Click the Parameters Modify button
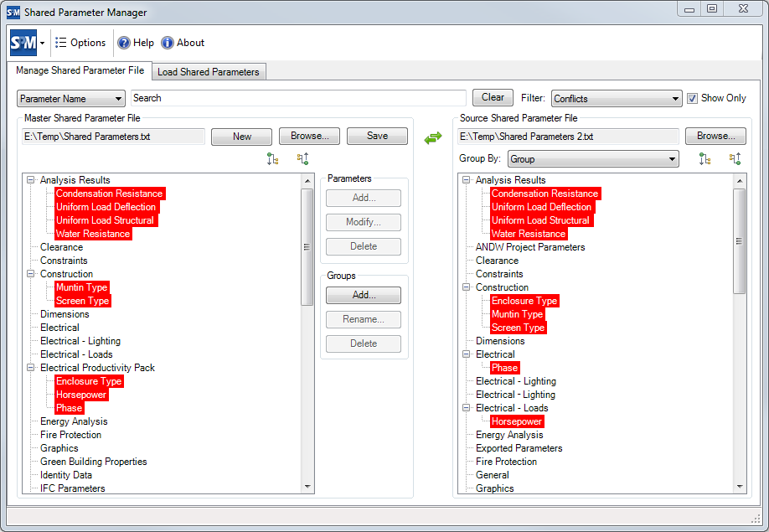Image resolution: width=769 pixels, height=532 pixels. pyautogui.click(x=364, y=222)
